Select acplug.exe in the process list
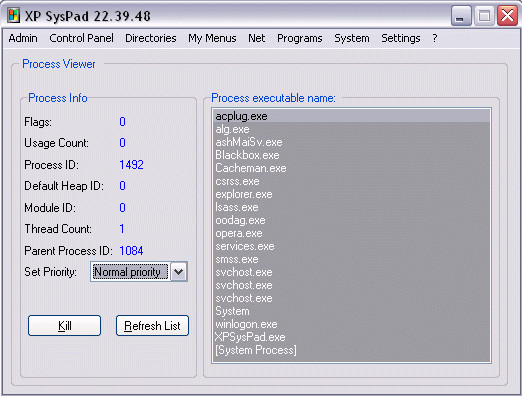 pyautogui.click(x=351, y=116)
